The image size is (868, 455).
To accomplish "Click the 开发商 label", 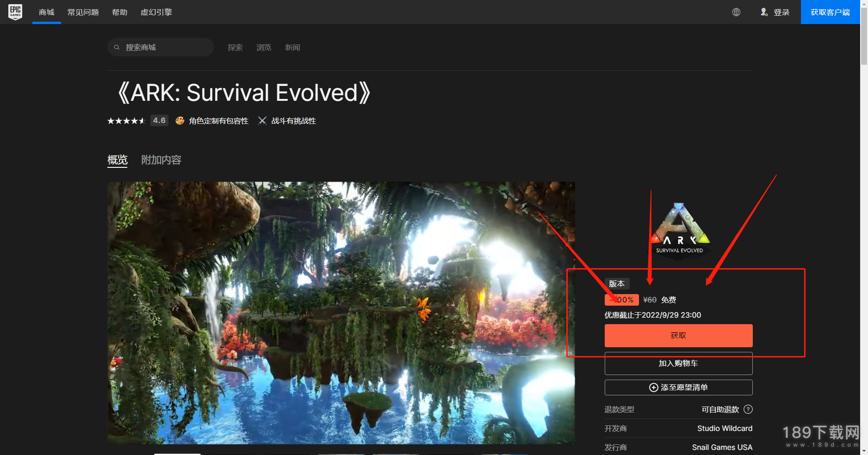I will click(x=616, y=428).
